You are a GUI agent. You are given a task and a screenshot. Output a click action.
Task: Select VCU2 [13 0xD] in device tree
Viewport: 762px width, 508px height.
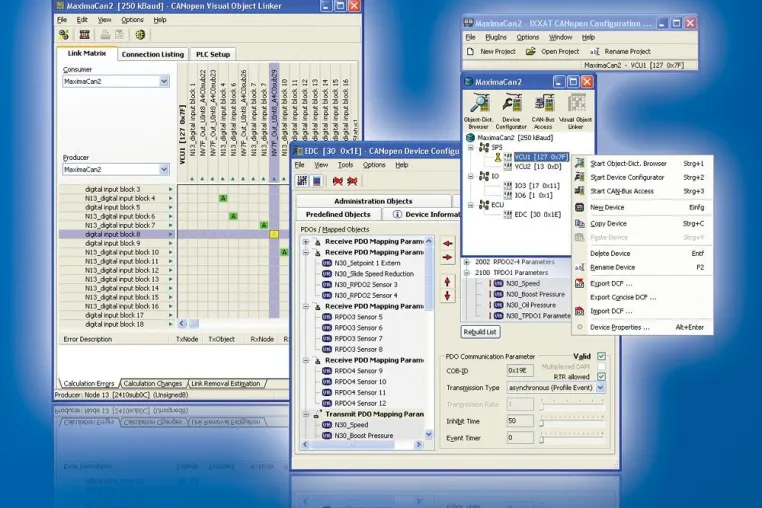coord(538,166)
